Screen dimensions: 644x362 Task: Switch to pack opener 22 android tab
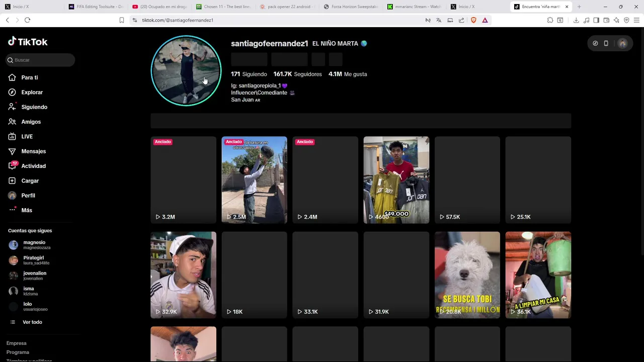287,7
